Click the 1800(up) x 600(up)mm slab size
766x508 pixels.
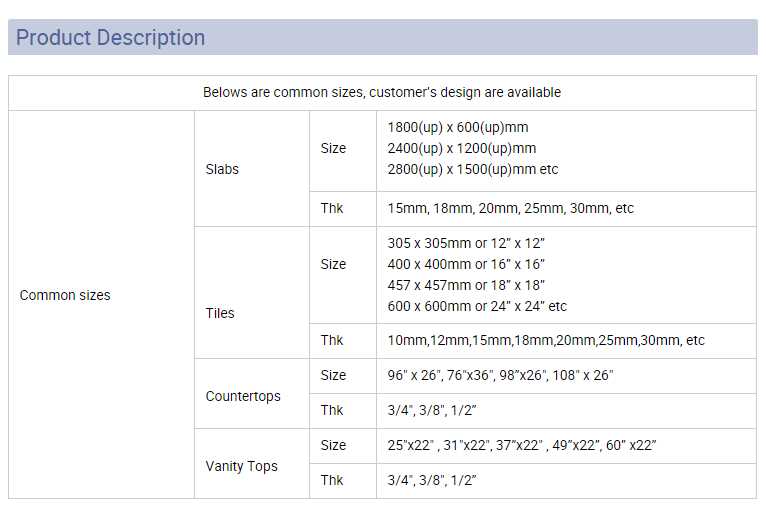(x=457, y=127)
